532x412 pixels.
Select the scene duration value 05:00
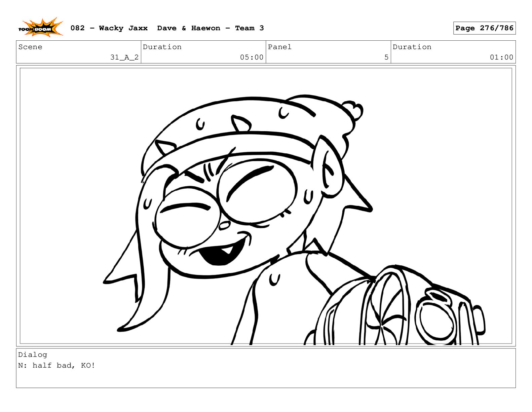pos(251,57)
